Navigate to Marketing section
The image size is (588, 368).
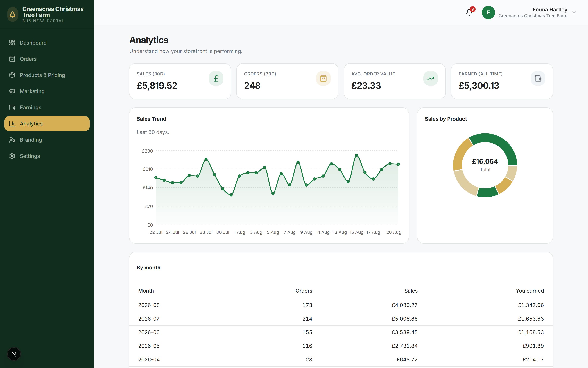tap(47, 91)
